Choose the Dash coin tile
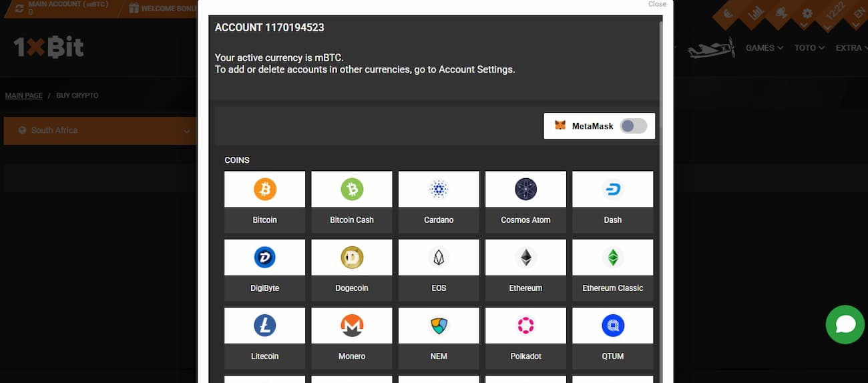This screenshot has height=383, width=868. coord(612,202)
